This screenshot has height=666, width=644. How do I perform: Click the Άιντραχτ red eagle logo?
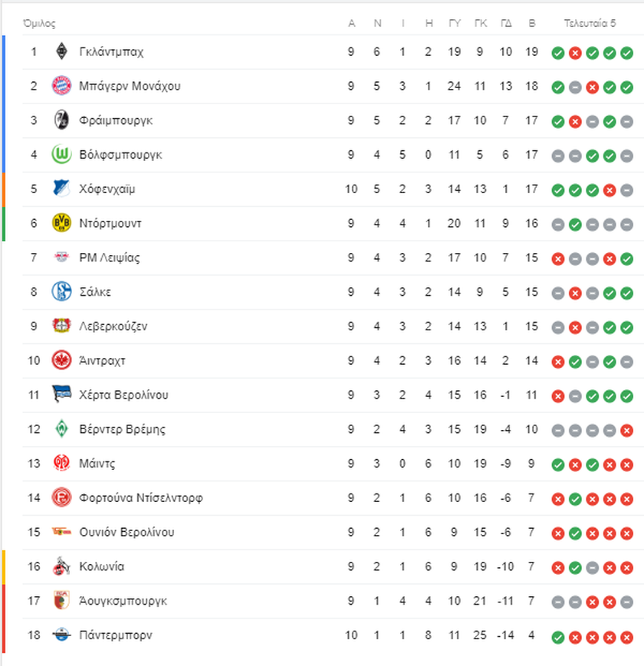pyautogui.click(x=61, y=360)
